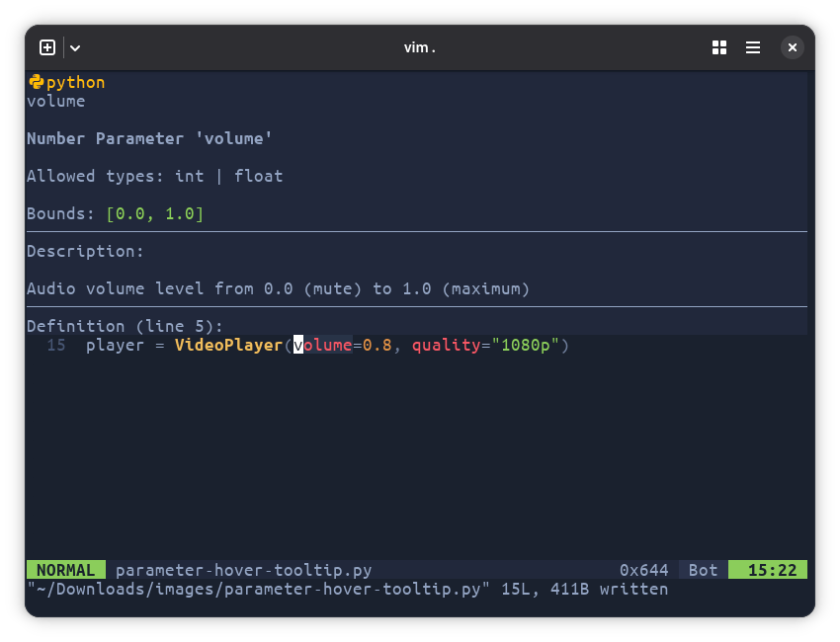The width and height of the screenshot is (840, 642).
Task: Click the parameter-hover-tooltip.py filename in statusline
Action: [x=244, y=570]
